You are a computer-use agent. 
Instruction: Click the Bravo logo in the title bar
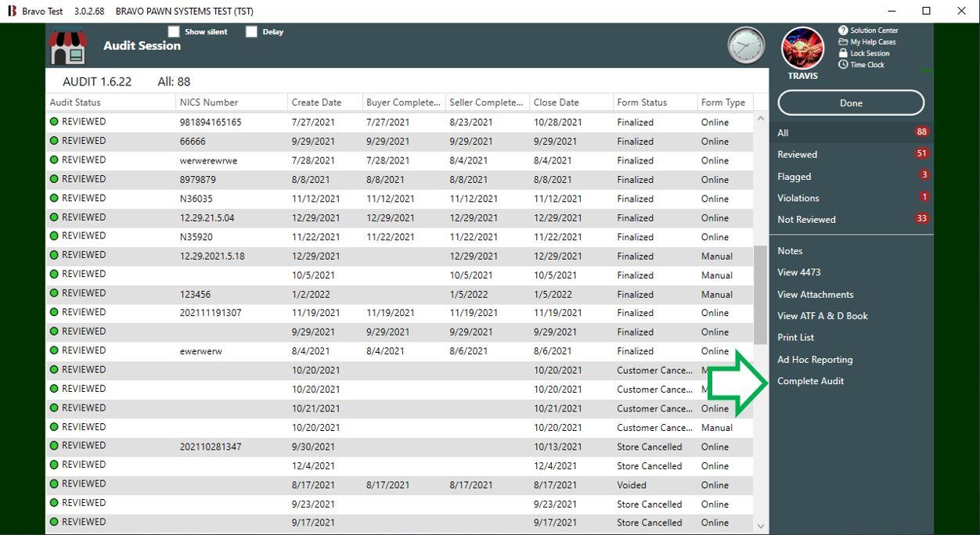click(x=12, y=11)
